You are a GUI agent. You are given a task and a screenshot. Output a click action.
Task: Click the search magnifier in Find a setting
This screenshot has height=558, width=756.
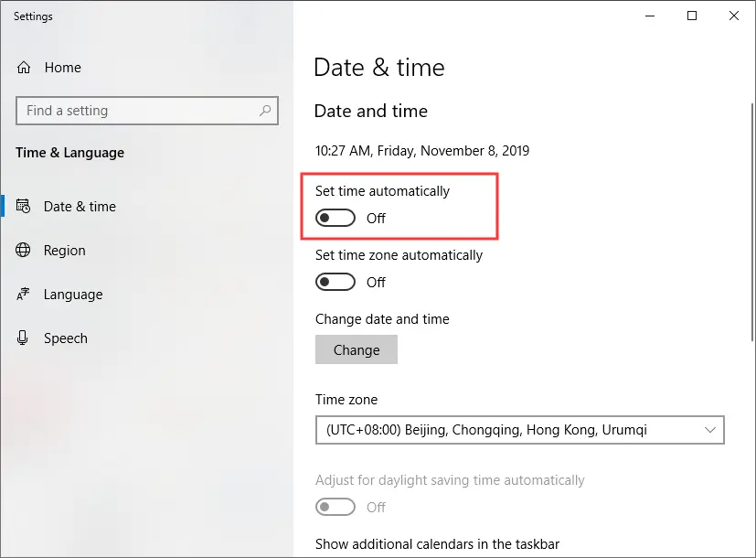[264, 110]
